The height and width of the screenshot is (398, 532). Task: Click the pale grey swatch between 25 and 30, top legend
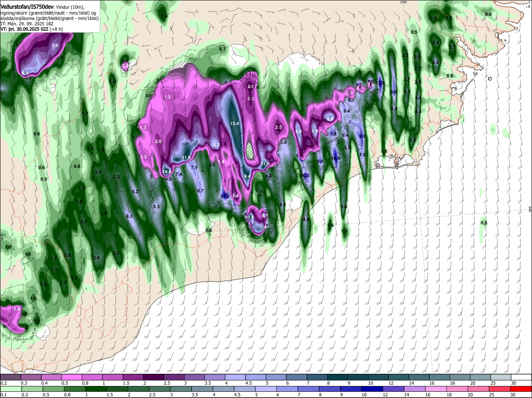pyautogui.click(x=501, y=377)
